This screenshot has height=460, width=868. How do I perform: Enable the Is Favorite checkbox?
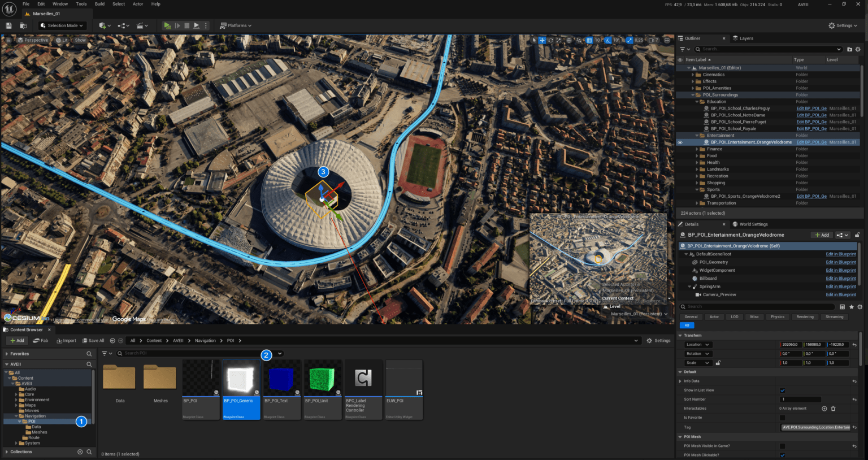point(783,418)
